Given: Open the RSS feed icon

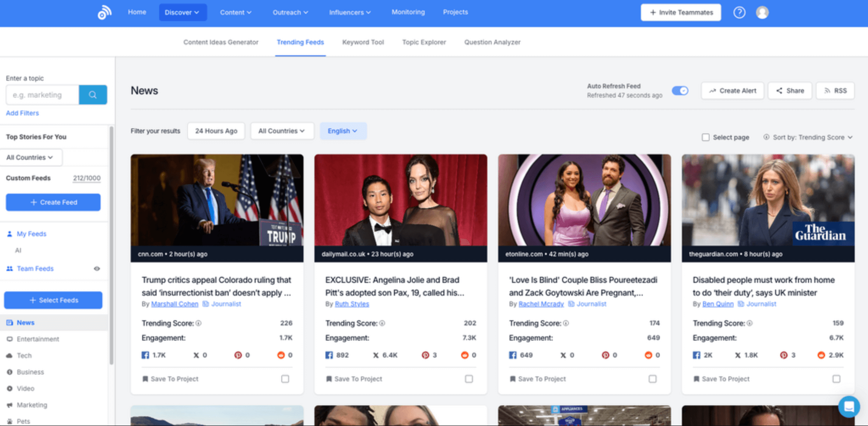Looking at the screenshot, I should tap(827, 90).
